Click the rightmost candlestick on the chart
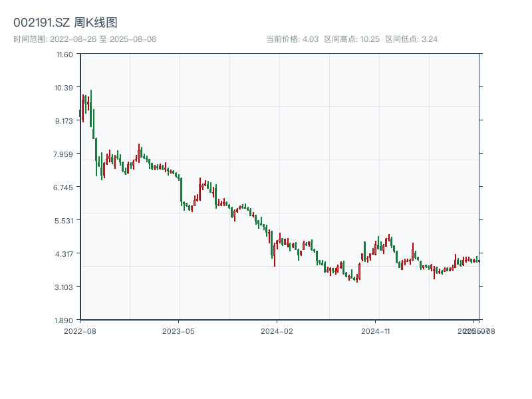 (479, 261)
